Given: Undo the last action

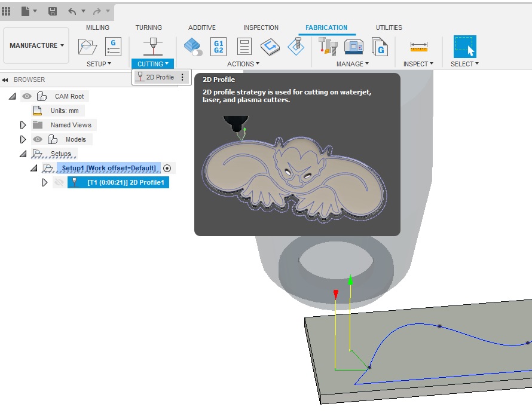Looking at the screenshot, I should [x=72, y=11].
